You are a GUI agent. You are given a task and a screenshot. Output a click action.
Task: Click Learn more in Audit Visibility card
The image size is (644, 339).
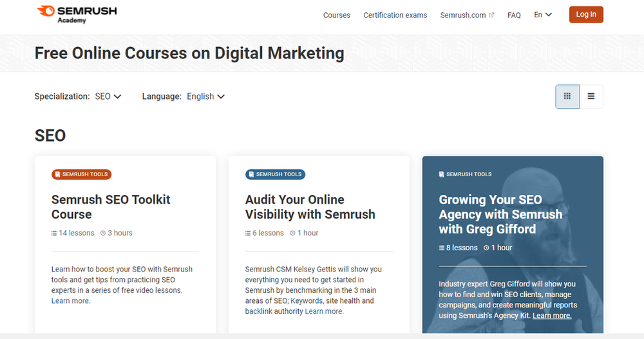[x=324, y=311]
